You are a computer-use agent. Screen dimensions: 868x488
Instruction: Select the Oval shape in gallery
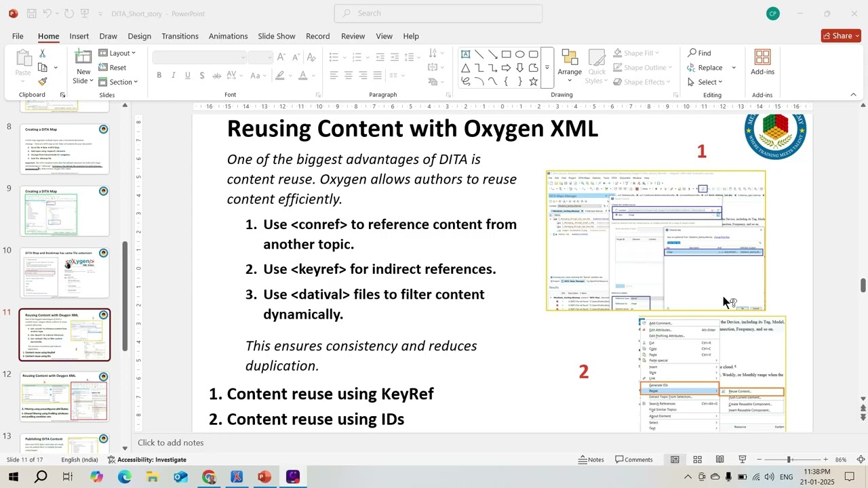(x=520, y=54)
